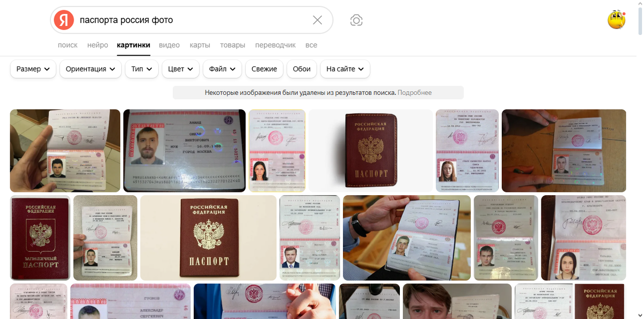Toggle the Обои filter
The image size is (644, 319).
[x=302, y=69]
